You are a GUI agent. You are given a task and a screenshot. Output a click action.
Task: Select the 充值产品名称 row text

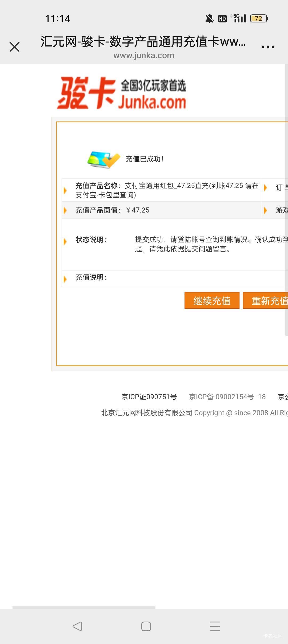click(x=167, y=190)
